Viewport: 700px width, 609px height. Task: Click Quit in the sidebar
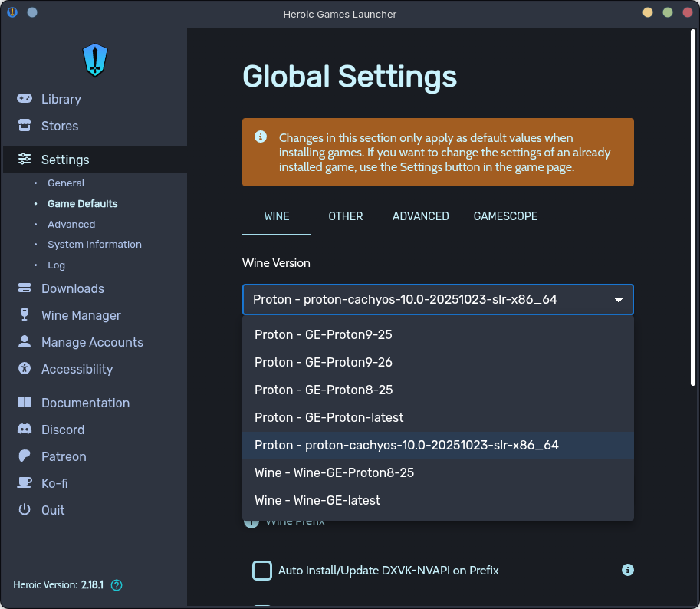(53, 510)
